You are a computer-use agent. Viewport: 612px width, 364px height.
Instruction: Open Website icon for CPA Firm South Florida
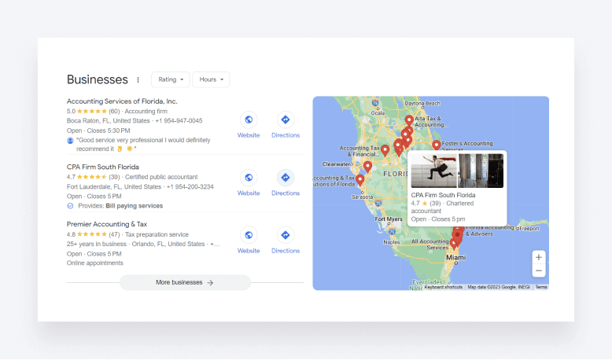tap(249, 178)
